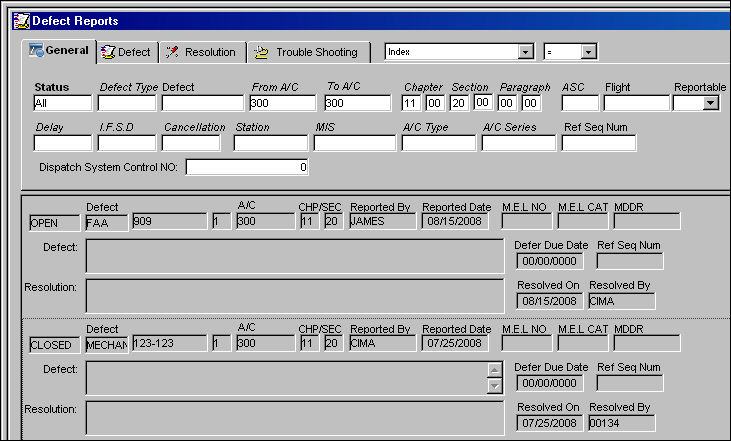Click the Cancellation field
Image resolution: width=731 pixels, height=441 pixels.
[x=191, y=143]
